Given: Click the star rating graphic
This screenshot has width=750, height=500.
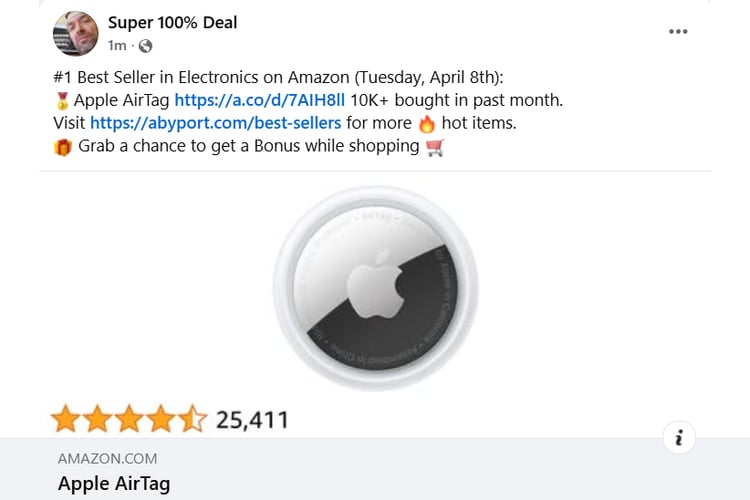Looking at the screenshot, I should click(x=129, y=419).
